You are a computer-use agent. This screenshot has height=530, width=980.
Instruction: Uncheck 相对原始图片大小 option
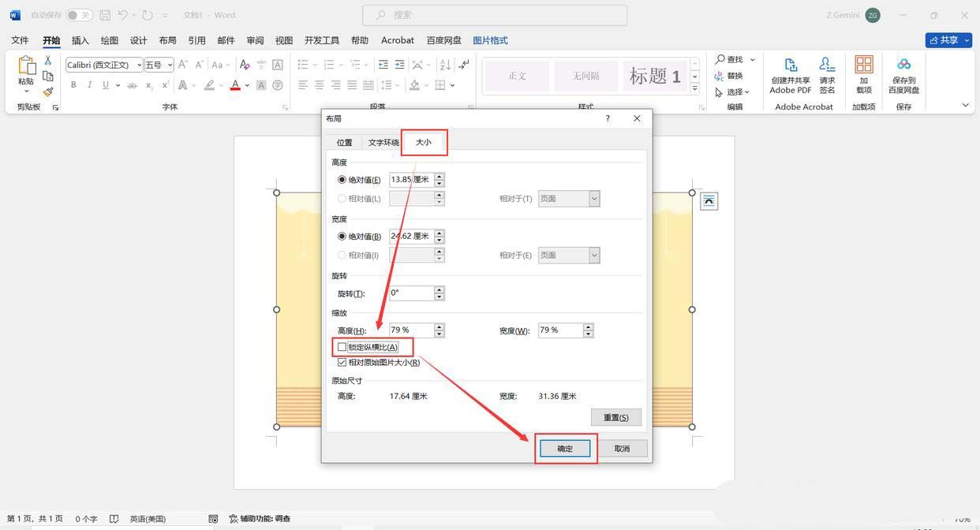(x=342, y=362)
